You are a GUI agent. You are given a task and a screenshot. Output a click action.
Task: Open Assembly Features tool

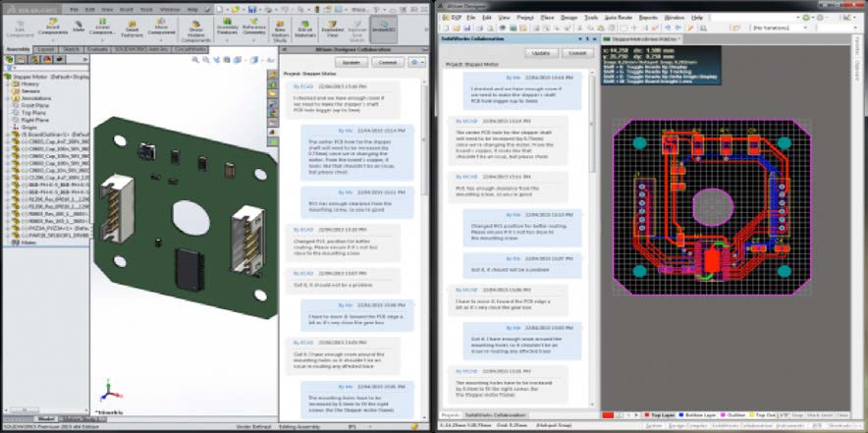pyautogui.click(x=227, y=28)
